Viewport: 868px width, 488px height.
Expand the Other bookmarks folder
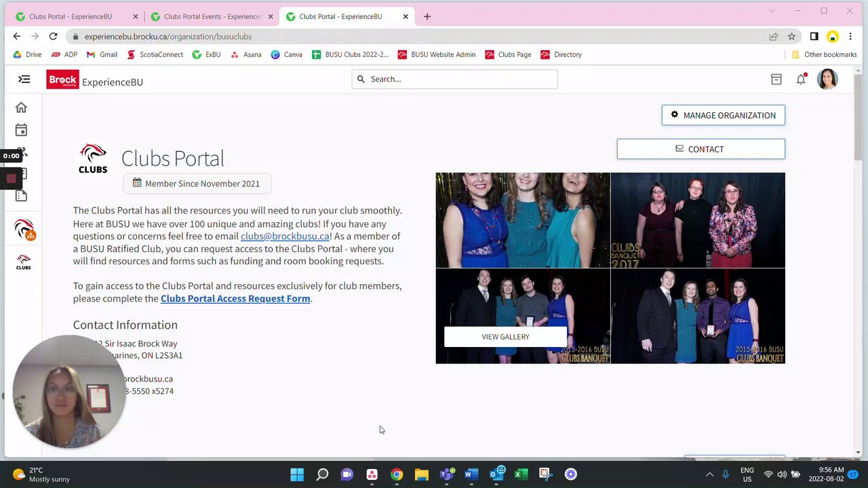(824, 55)
